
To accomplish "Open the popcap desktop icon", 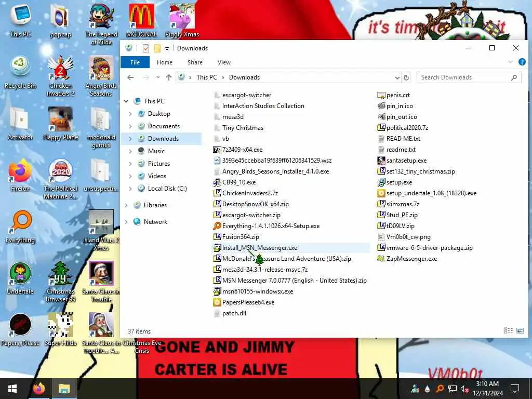I will pyautogui.click(x=60, y=20).
